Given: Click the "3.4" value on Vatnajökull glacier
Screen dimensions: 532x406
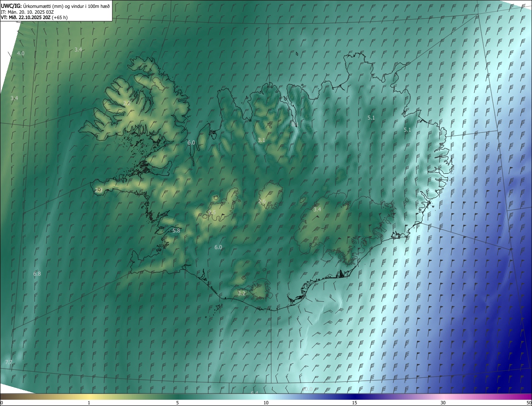Looking at the screenshot, I should [317, 210].
